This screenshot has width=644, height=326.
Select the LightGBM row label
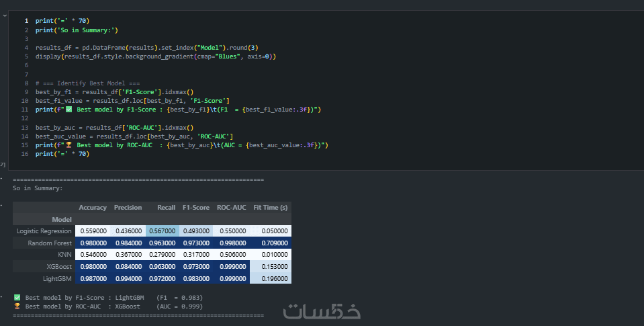click(x=57, y=279)
